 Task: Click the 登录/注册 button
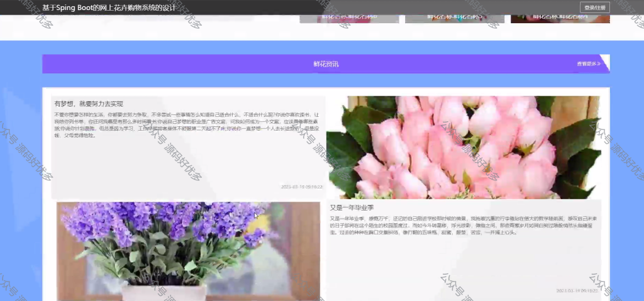point(594,8)
